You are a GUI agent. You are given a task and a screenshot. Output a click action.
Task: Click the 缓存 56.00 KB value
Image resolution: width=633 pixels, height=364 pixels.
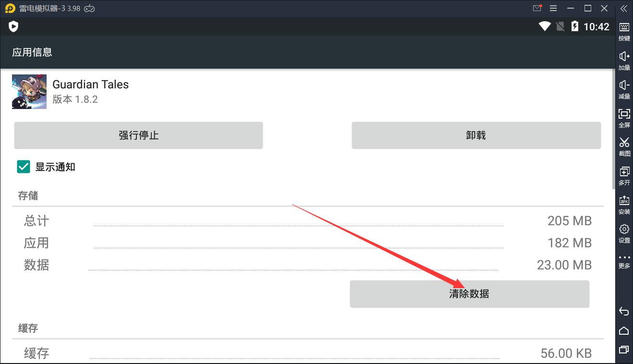[566, 353]
